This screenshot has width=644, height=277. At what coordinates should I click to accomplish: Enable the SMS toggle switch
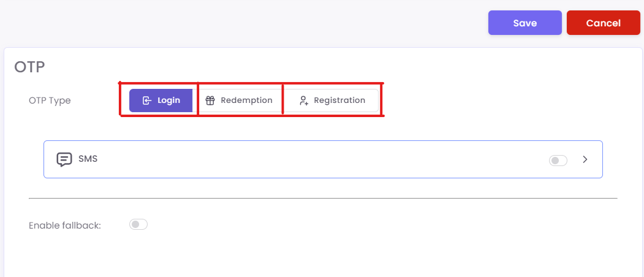pyautogui.click(x=558, y=161)
